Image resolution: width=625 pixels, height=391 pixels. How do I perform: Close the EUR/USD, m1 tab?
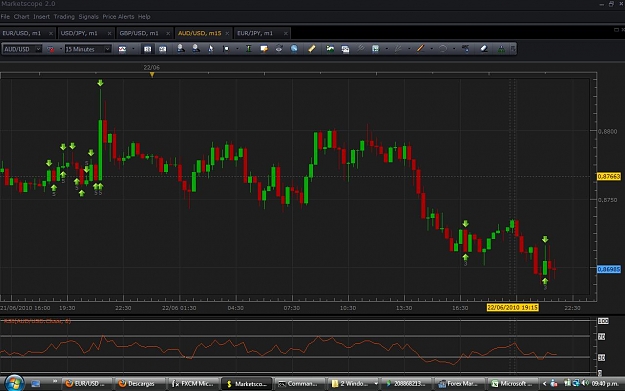[x=51, y=33]
